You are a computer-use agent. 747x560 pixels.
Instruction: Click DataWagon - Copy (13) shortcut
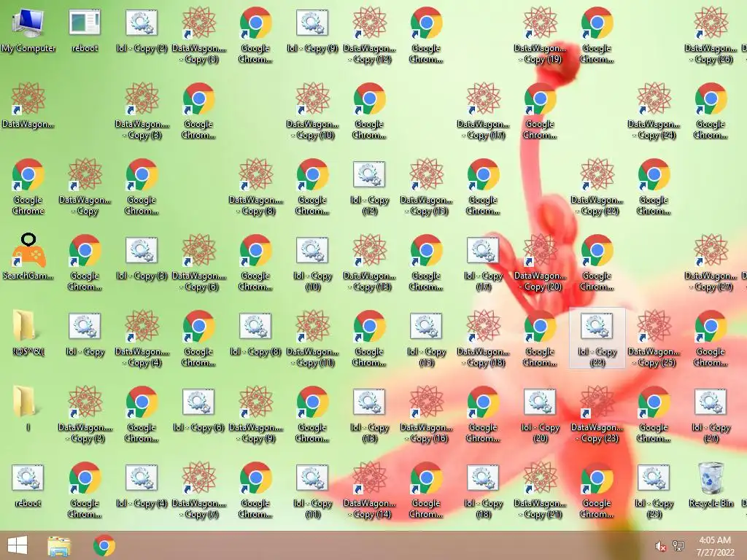click(x=369, y=263)
